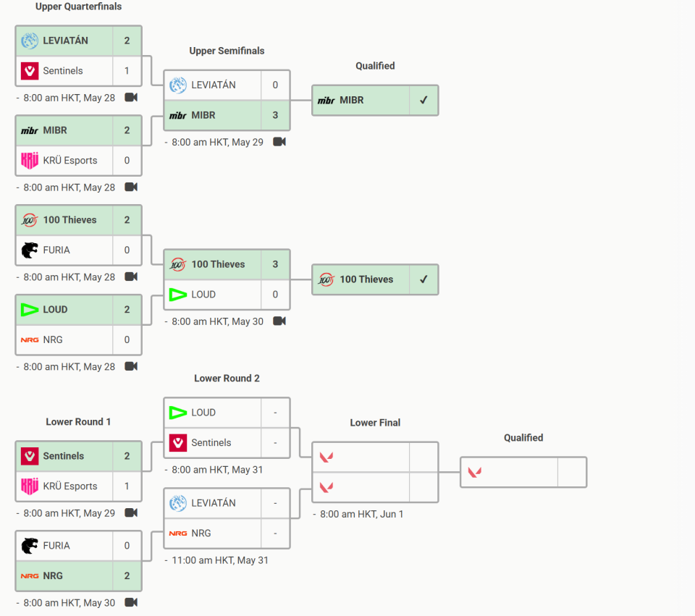Click NRG team name in Lower Round 2
The width and height of the screenshot is (695, 616).
[201, 533]
